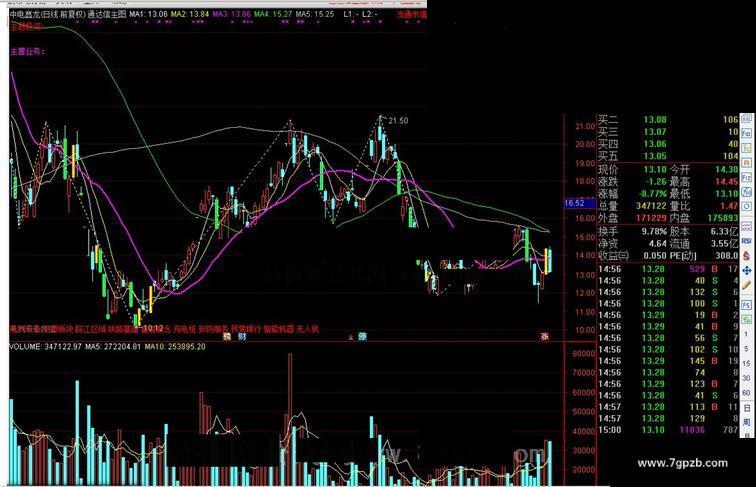Select the pencil drawing tool
Screen dimensions: 756x487
tap(746, 285)
